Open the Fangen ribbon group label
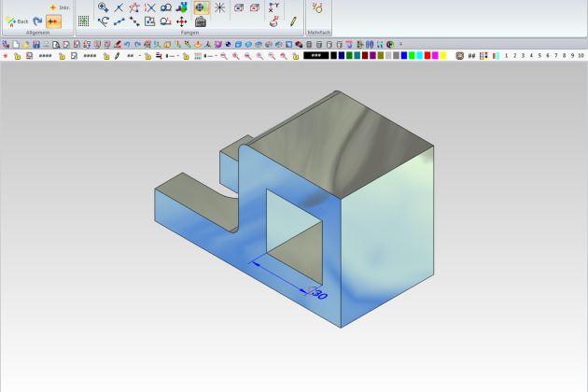The image size is (588, 392). coord(189,32)
